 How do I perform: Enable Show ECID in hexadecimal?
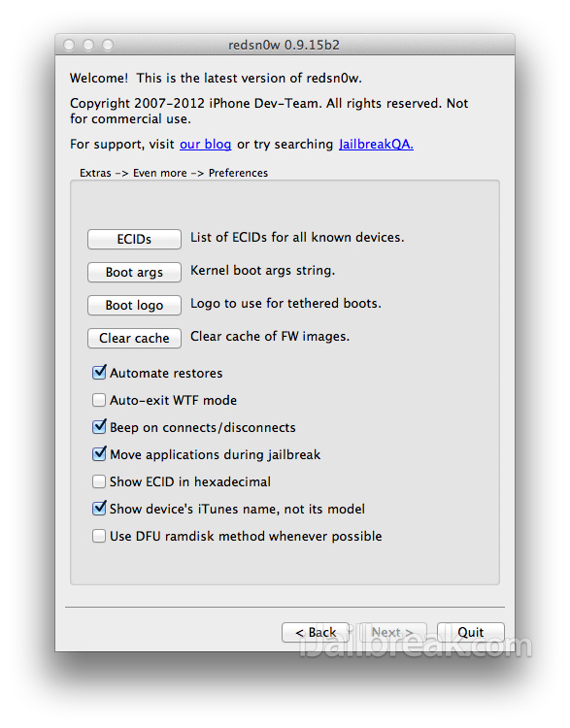point(99,481)
